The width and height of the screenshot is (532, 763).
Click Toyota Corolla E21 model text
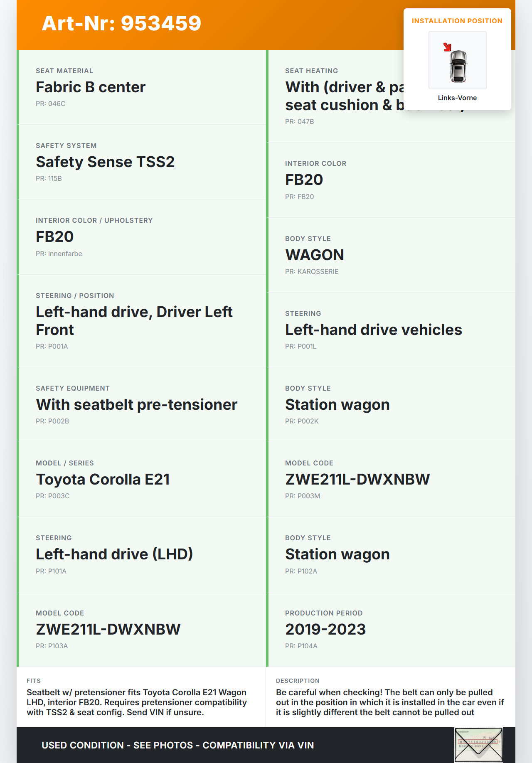pyautogui.click(x=103, y=480)
